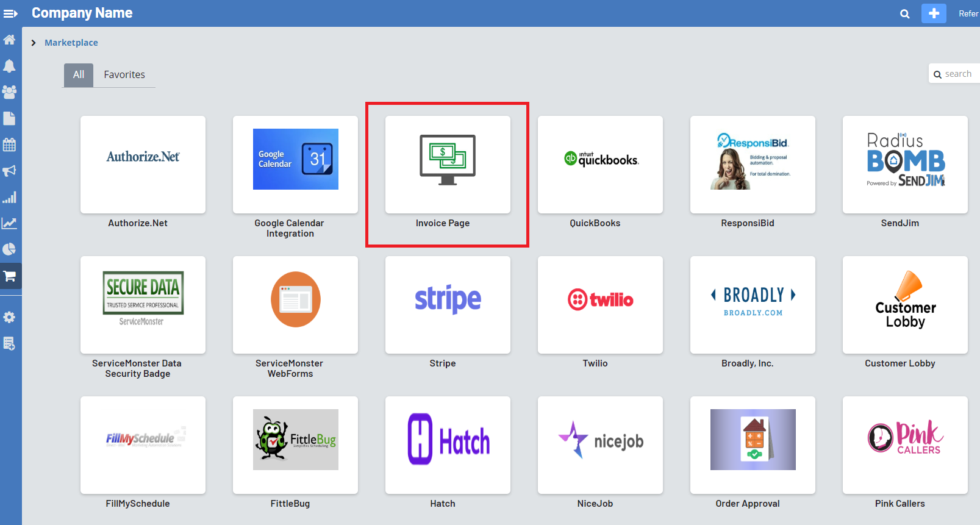The height and width of the screenshot is (525, 980).
Task: Click the Marketplace breadcrumb link
Action: (71, 43)
